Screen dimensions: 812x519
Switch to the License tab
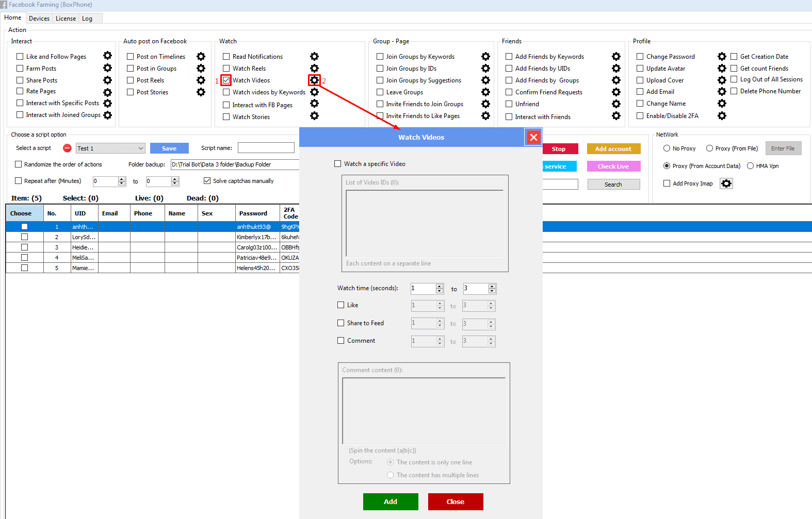point(66,19)
